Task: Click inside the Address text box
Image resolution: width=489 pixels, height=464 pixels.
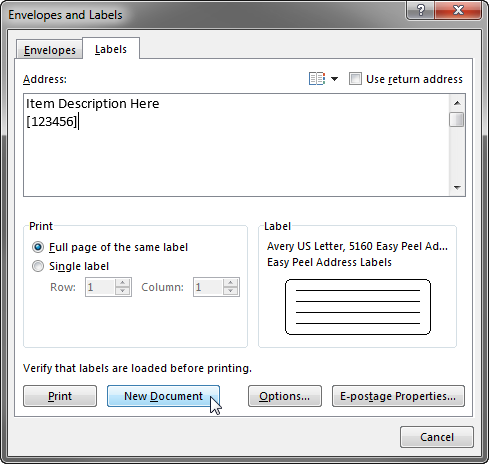Action: coord(237,145)
